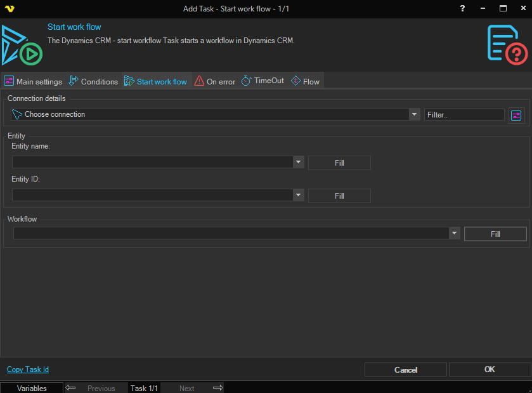
Task: Go to the Flow tab
Action: (305, 81)
